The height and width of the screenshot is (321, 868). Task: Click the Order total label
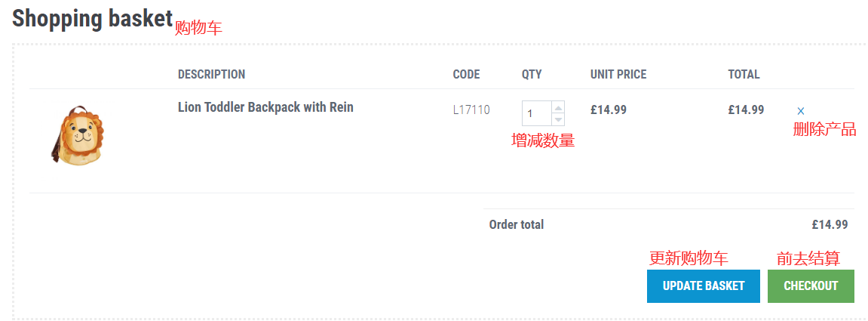coord(517,224)
